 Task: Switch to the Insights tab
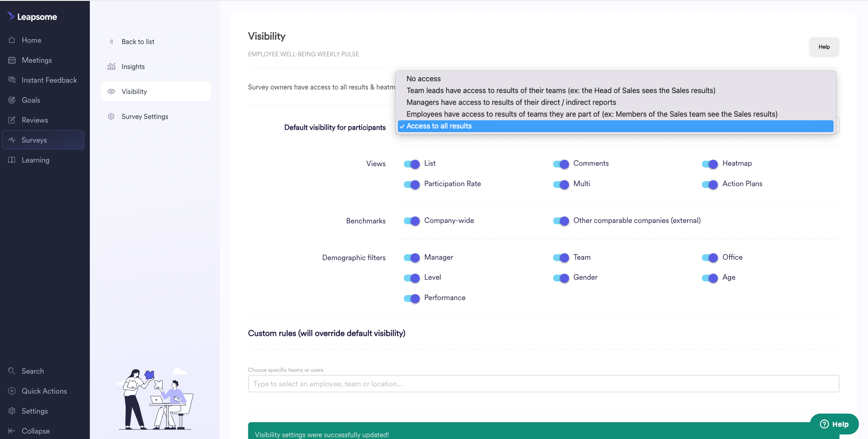[x=156, y=66]
